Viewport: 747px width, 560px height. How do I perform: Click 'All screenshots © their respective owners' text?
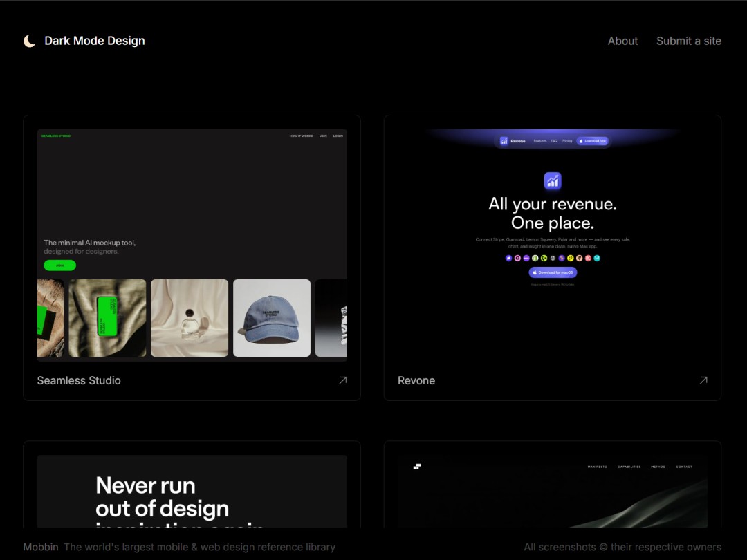622,547
